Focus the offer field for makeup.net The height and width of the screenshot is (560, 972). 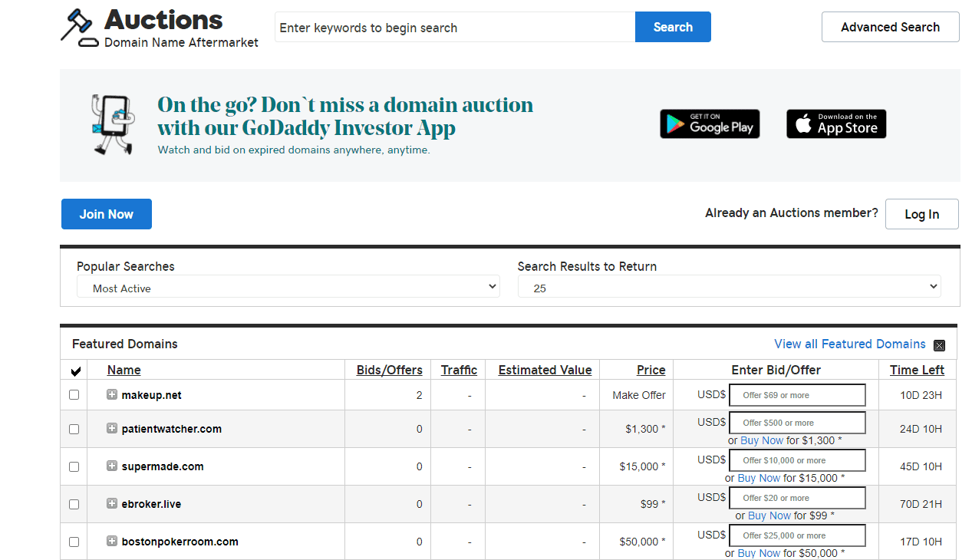[x=797, y=395]
